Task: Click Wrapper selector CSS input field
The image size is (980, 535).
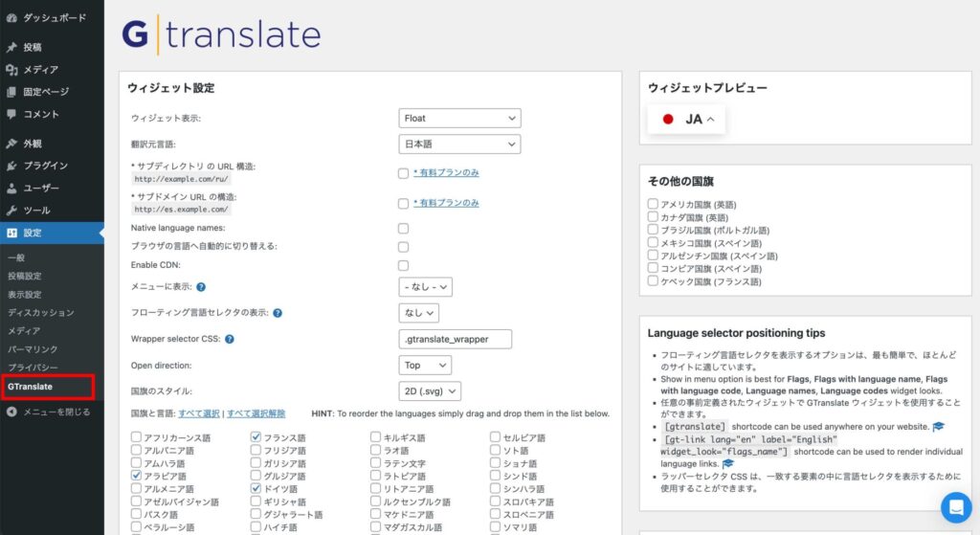Action: (455, 339)
